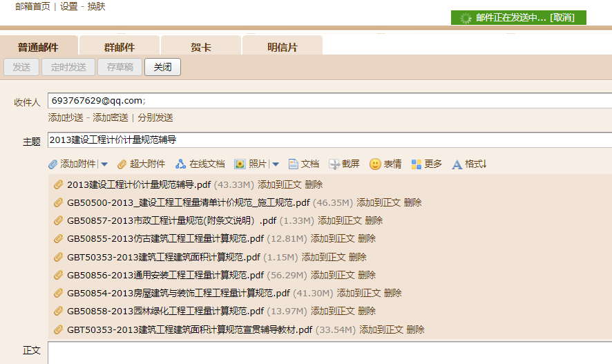Delete the GB50855-2013 attachment
This screenshot has width=612, height=364.
367,238
